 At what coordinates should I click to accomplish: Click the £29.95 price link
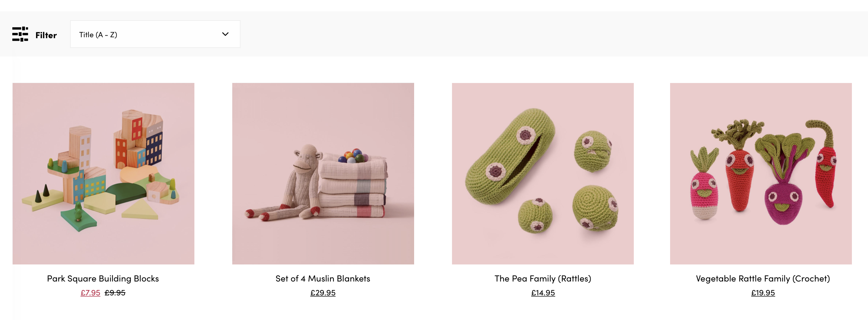tap(323, 293)
